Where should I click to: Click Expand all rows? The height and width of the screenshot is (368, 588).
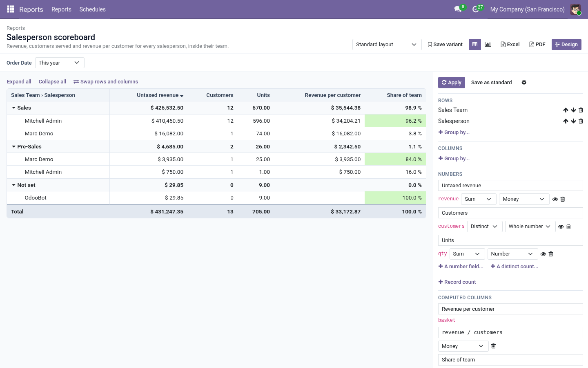(x=19, y=82)
